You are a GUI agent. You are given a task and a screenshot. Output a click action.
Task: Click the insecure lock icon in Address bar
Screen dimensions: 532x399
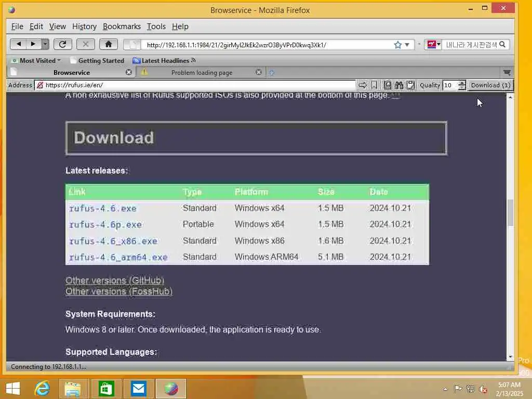click(x=40, y=85)
